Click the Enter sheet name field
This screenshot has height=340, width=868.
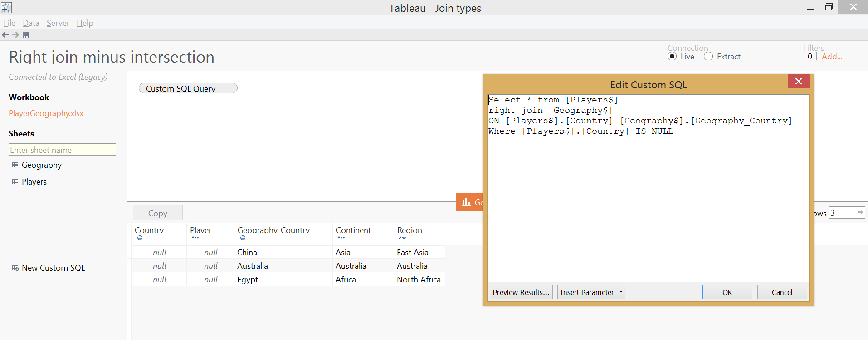(x=62, y=150)
